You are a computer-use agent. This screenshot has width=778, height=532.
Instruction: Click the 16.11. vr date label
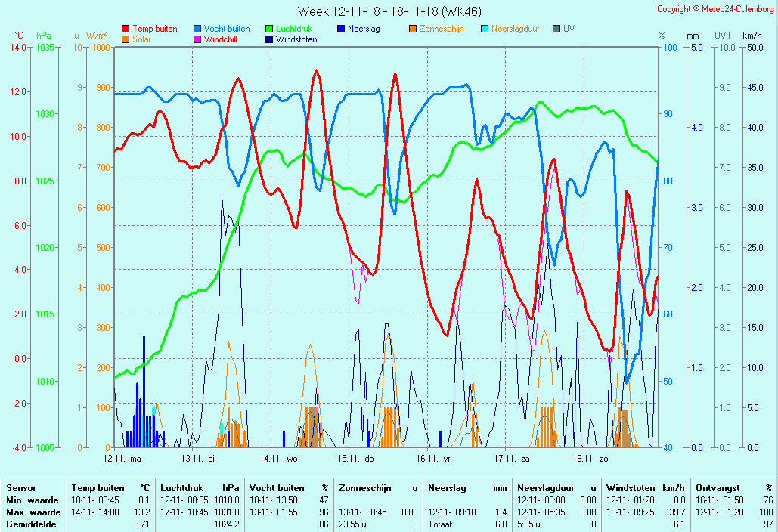pos(433,459)
